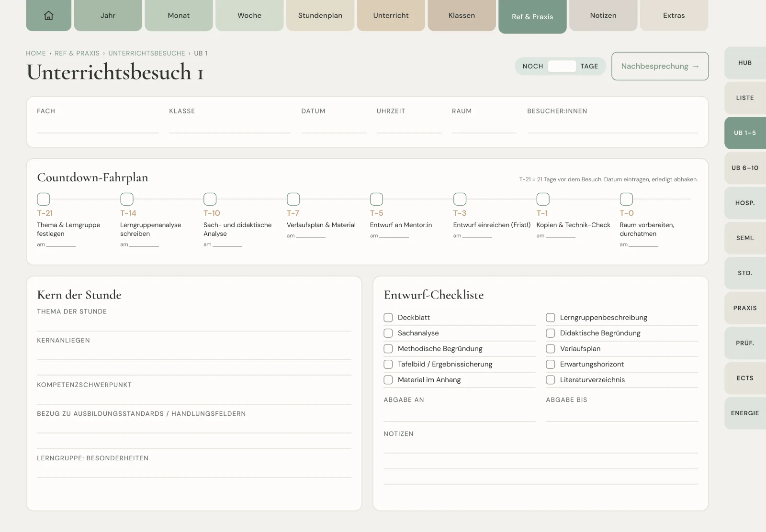The height and width of the screenshot is (532, 766).
Task: Click the Abgabe bis field
Action: [x=622, y=414]
